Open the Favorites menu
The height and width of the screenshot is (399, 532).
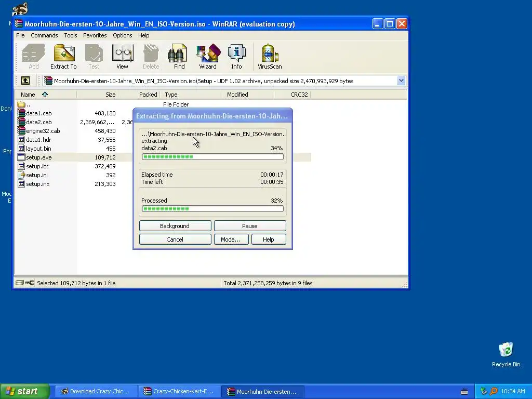coord(95,35)
